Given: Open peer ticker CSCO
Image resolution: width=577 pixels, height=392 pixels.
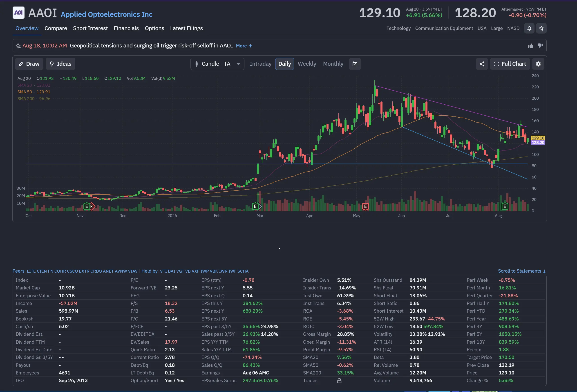Looking at the screenshot, I should click(x=72, y=271).
